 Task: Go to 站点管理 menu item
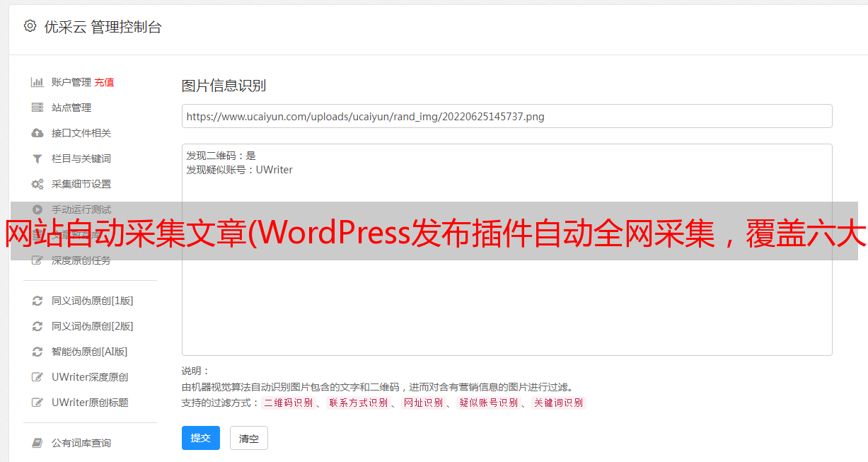(x=71, y=108)
